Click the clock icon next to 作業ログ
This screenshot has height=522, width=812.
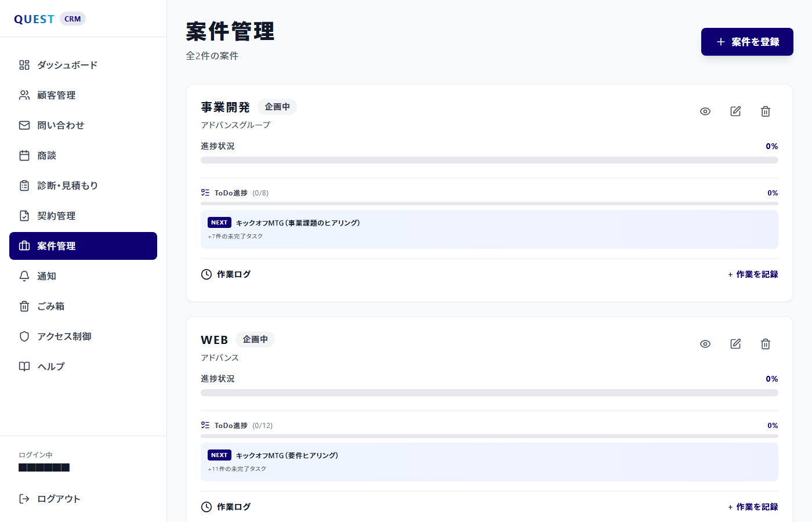(206, 273)
